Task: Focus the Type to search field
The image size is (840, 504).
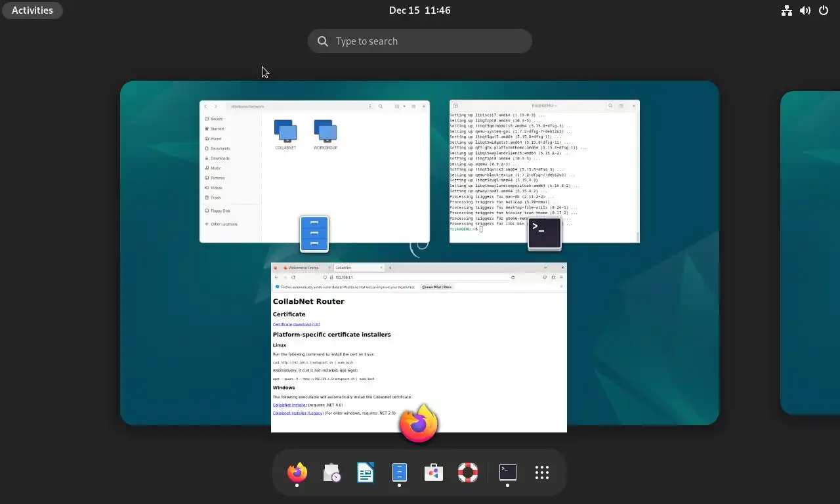Action: pos(419,41)
